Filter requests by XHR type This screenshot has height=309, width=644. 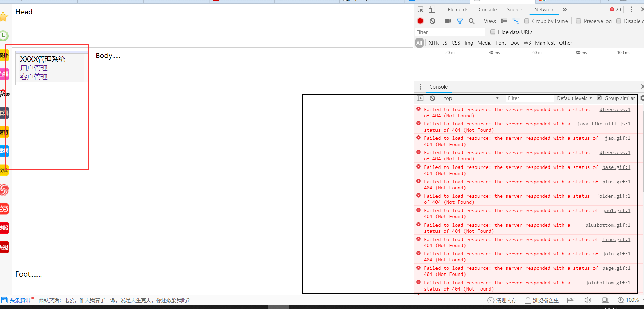(433, 43)
